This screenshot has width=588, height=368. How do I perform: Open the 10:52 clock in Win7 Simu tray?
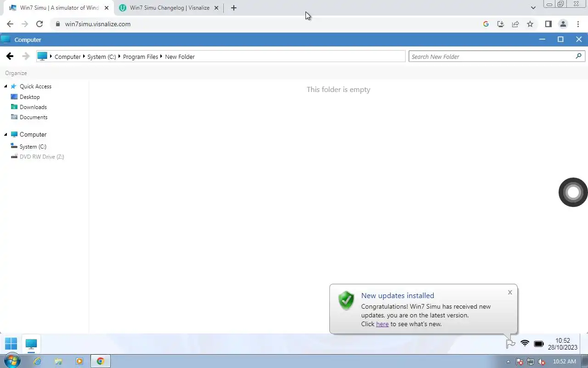(562, 344)
